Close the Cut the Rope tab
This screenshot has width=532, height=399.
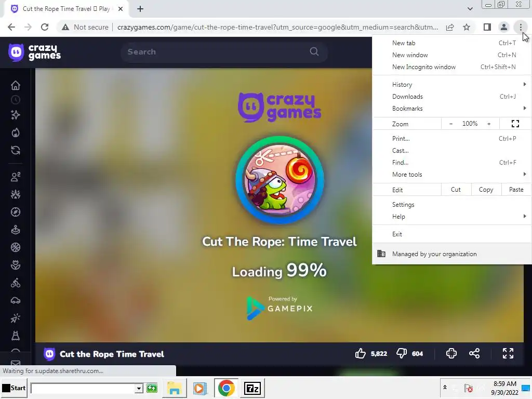pyautogui.click(x=121, y=9)
